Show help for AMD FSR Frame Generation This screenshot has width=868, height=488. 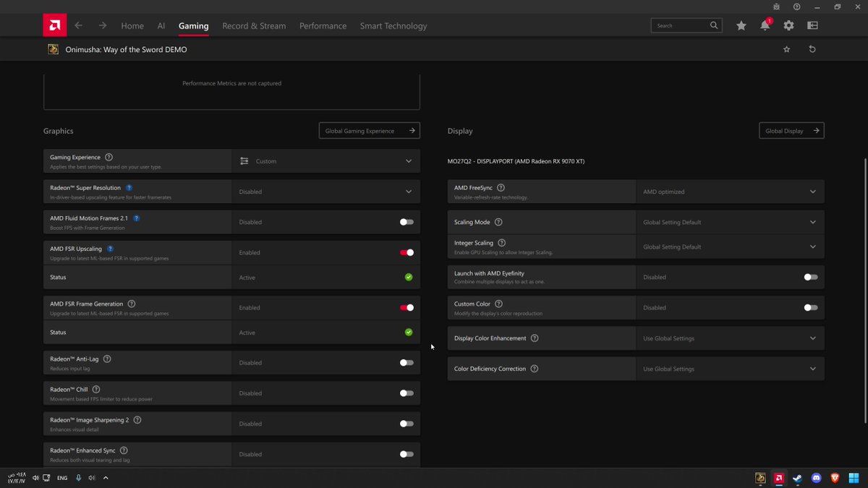(x=131, y=304)
